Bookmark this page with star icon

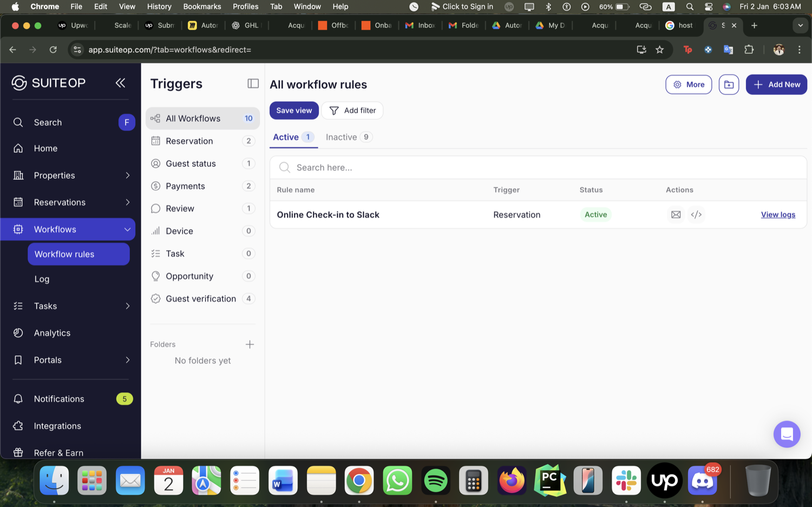click(x=659, y=50)
